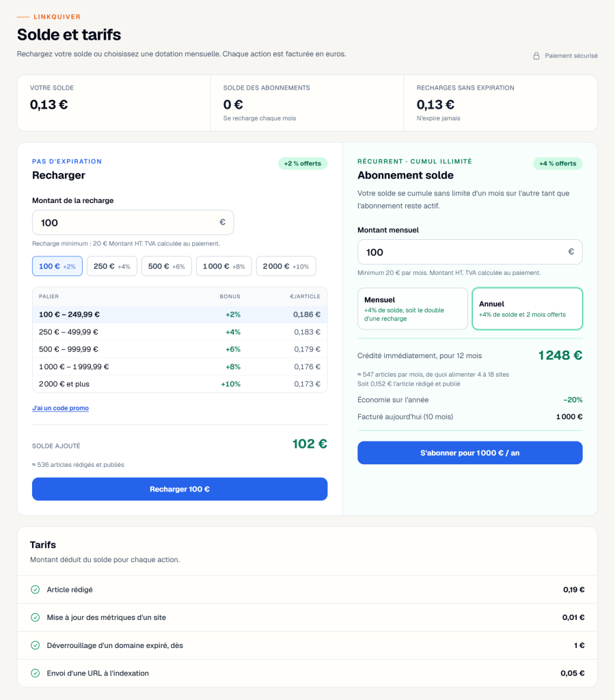
Task: Focus the Montant mensuel input field
Action: pos(470,252)
